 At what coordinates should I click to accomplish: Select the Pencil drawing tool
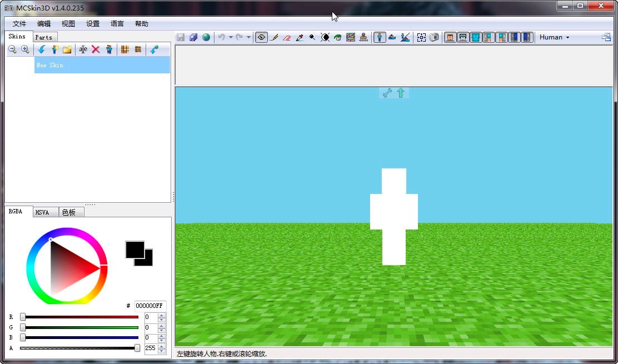[275, 37]
